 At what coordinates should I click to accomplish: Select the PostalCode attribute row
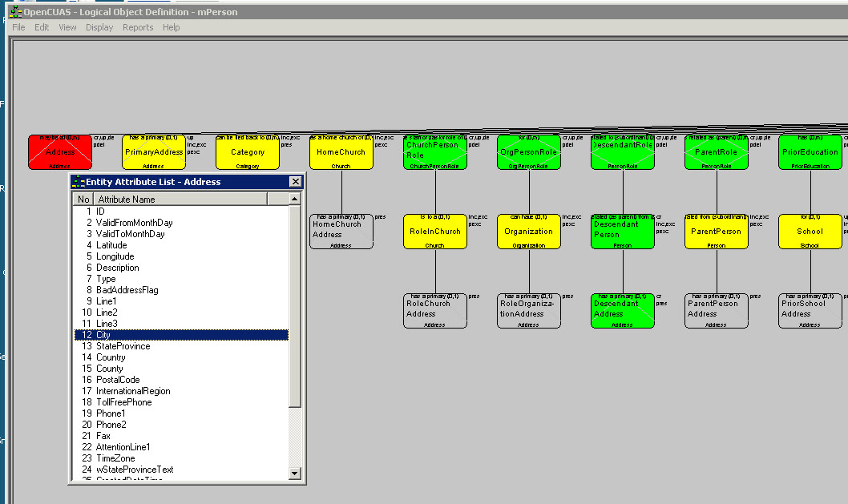pos(118,380)
